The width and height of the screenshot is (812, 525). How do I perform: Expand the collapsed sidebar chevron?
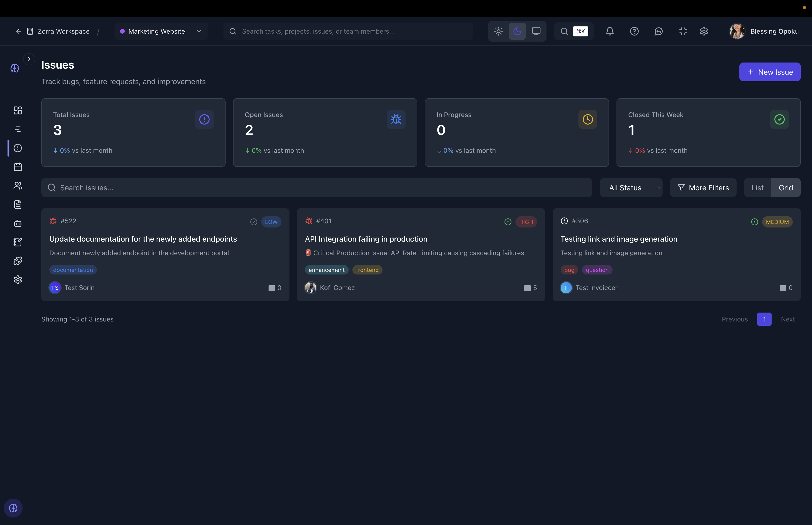click(x=29, y=59)
